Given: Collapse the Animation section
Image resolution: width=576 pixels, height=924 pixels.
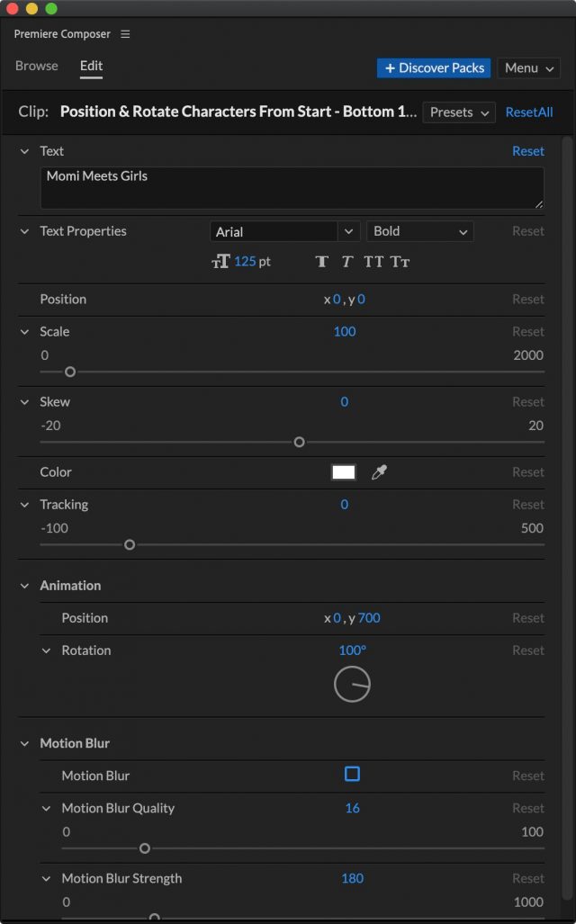Looking at the screenshot, I should 24,586.
